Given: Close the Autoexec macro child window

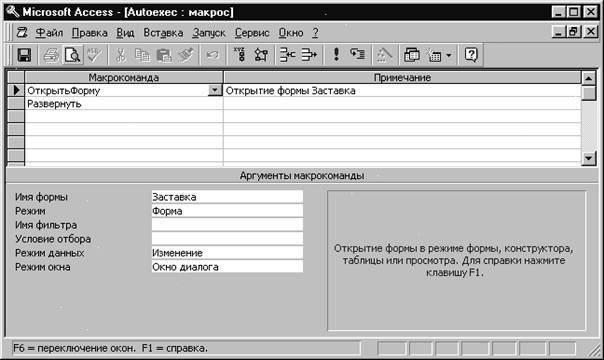Looking at the screenshot, I should tap(590, 32).
